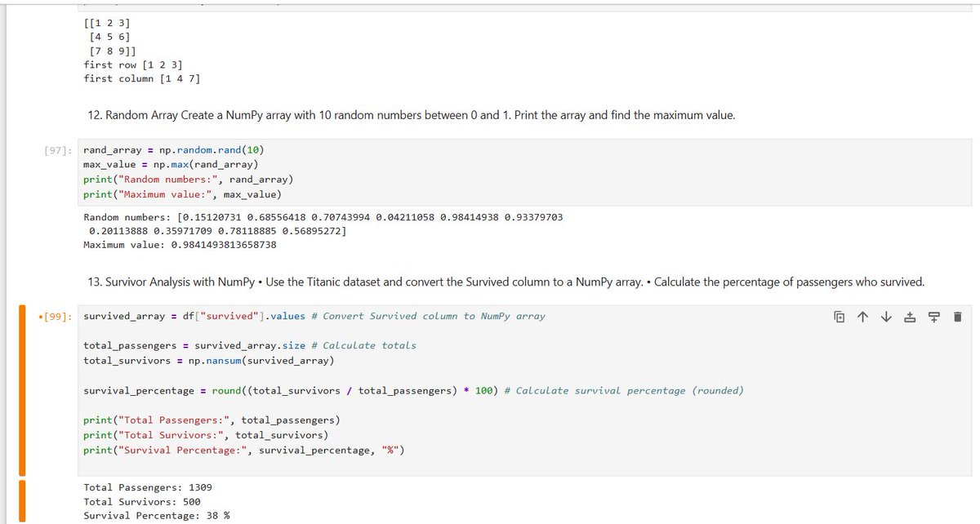The image size is (980, 524).
Task: Move cell [99] down with arrow icon
Action: tap(886, 317)
